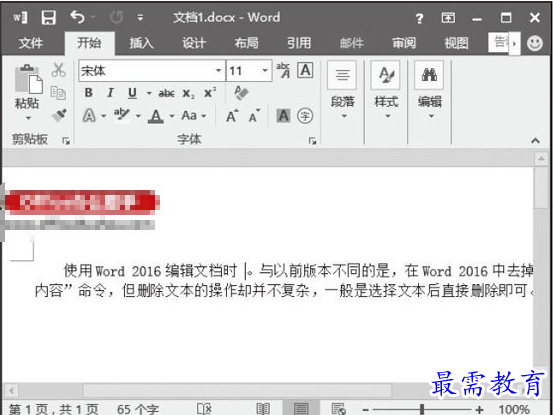Apply text effects outlined A
Screen dimensions: 553x415
point(89,115)
